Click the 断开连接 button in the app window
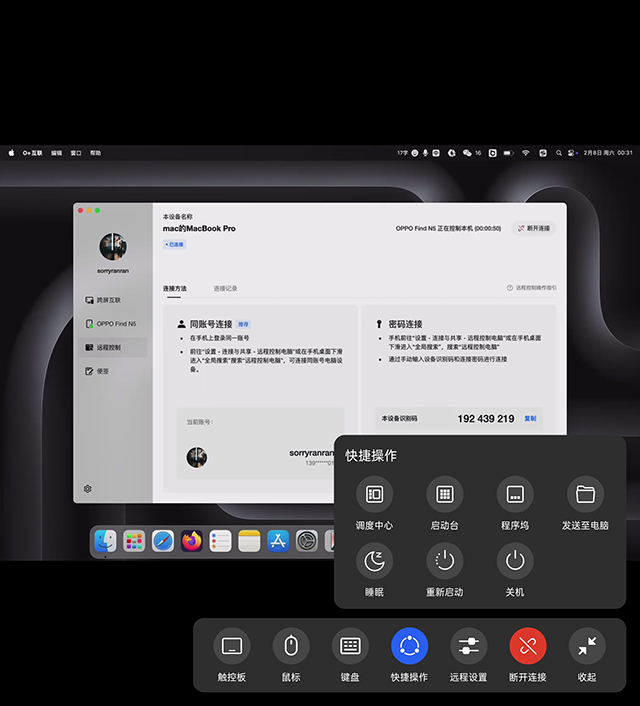 [x=534, y=228]
